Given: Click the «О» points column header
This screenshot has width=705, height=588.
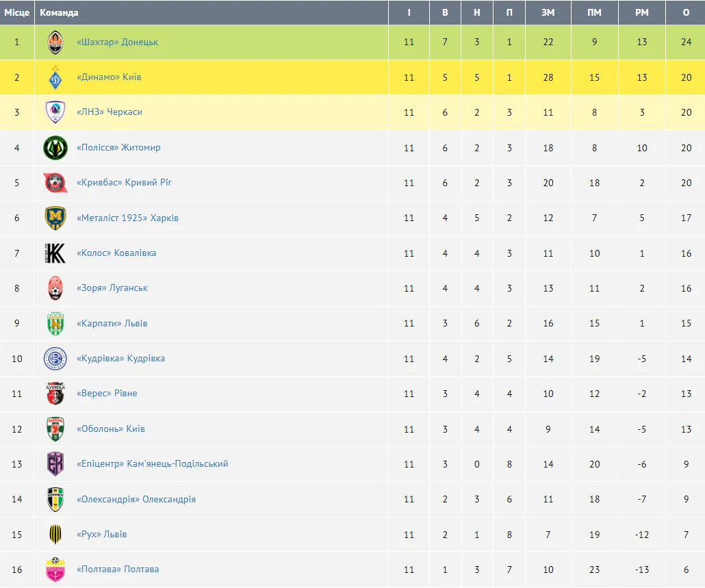Looking at the screenshot, I should pos(686,13).
